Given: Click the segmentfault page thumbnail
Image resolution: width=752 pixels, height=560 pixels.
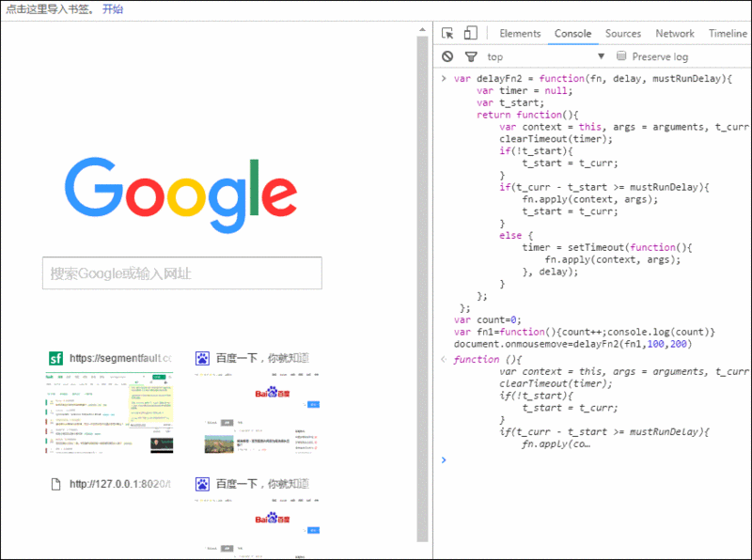Looking at the screenshot, I should click(109, 412).
